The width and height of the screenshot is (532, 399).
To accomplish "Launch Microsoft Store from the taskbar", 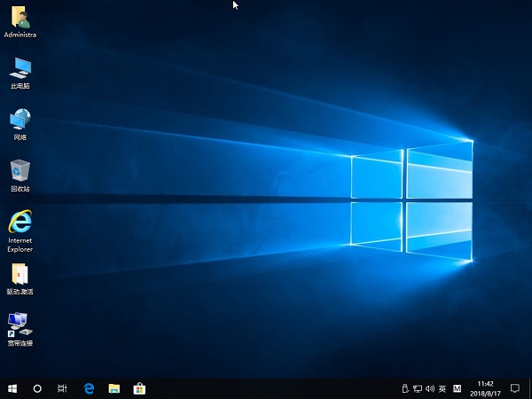I will (x=139, y=388).
